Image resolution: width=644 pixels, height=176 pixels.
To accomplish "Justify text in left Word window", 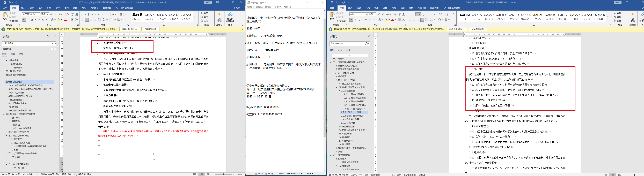I will coord(95,19).
